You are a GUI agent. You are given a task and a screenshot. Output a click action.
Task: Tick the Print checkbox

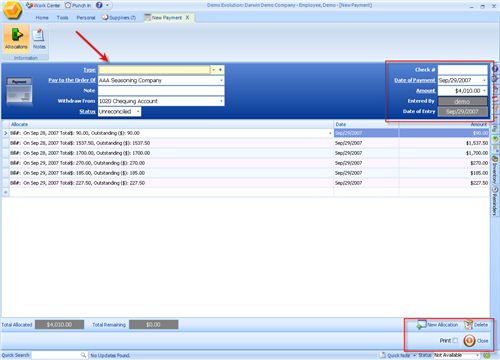coord(455,340)
